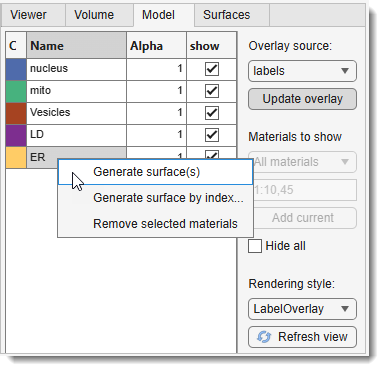Click the C column header
This screenshot has height=371, width=384.
pos(16,45)
